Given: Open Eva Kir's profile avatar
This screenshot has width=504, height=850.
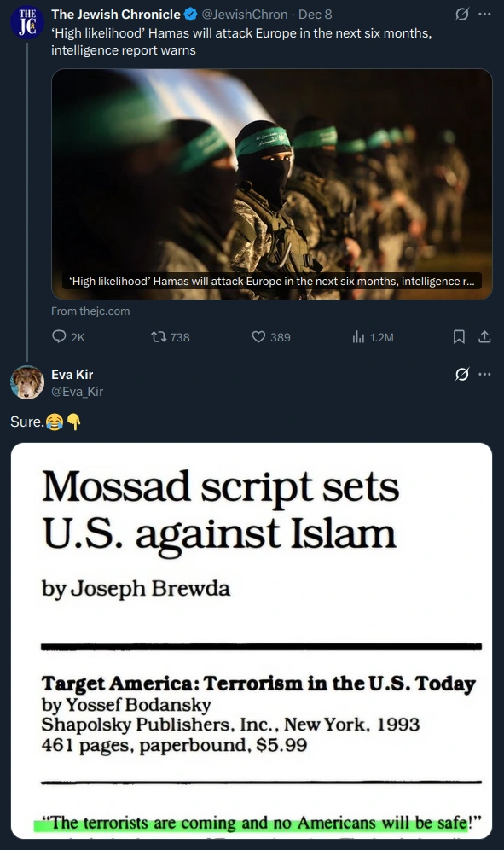Looking at the screenshot, I should click(x=27, y=382).
